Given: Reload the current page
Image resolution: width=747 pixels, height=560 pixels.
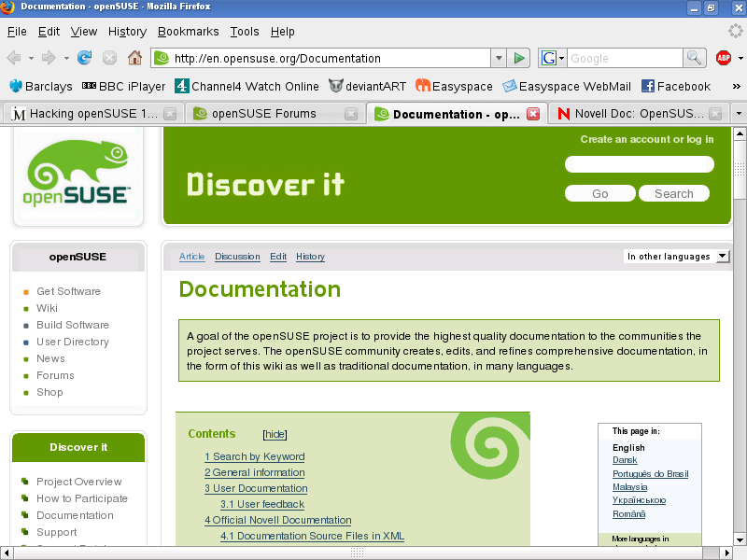Looking at the screenshot, I should [x=85, y=58].
